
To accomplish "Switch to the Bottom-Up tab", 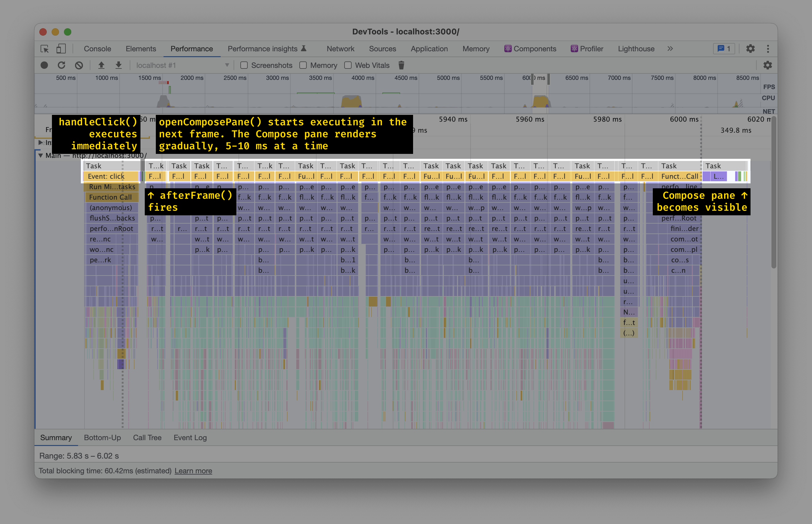I will click(102, 438).
